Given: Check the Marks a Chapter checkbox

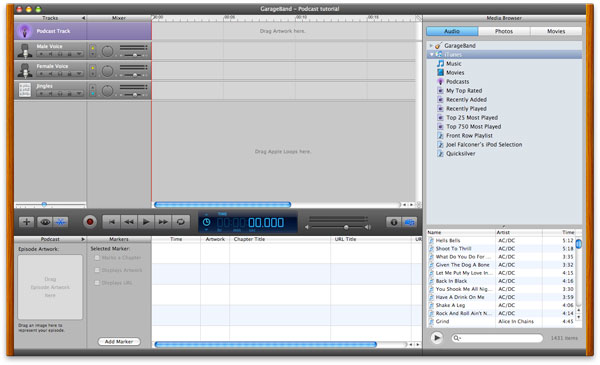Looking at the screenshot, I should [x=97, y=257].
